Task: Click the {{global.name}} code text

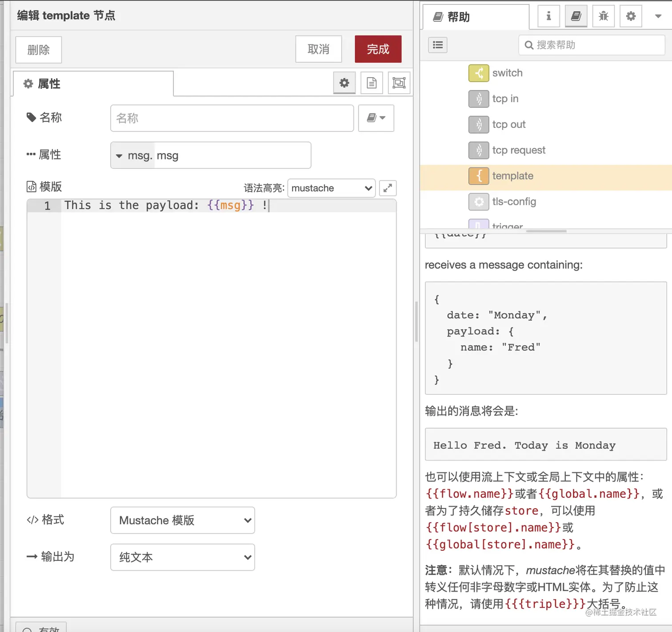Action: [x=589, y=494]
